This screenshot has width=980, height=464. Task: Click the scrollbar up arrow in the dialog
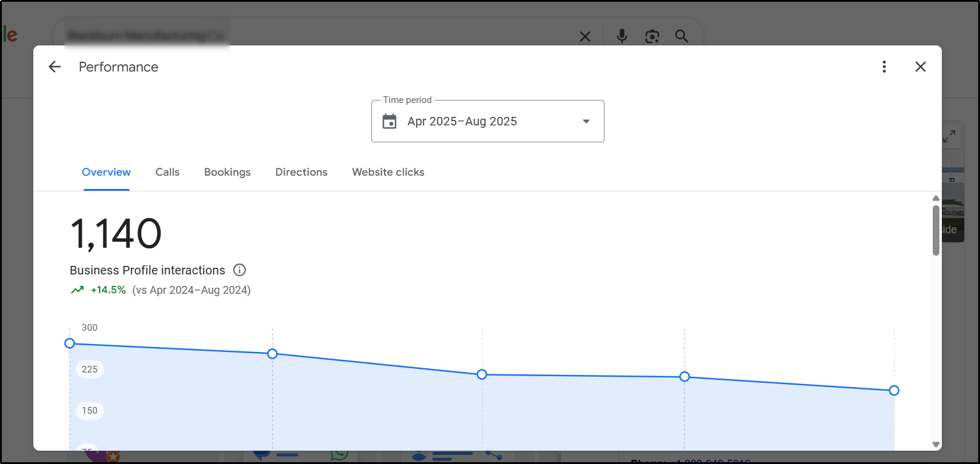pos(936,198)
